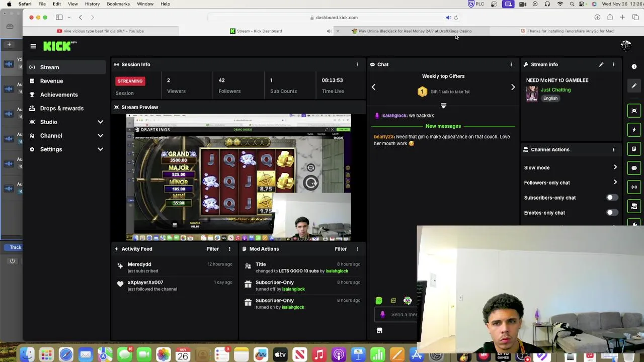Click the broadcast signal widget icon in right sidebar
The width and height of the screenshot is (644, 362).
pos(634,187)
